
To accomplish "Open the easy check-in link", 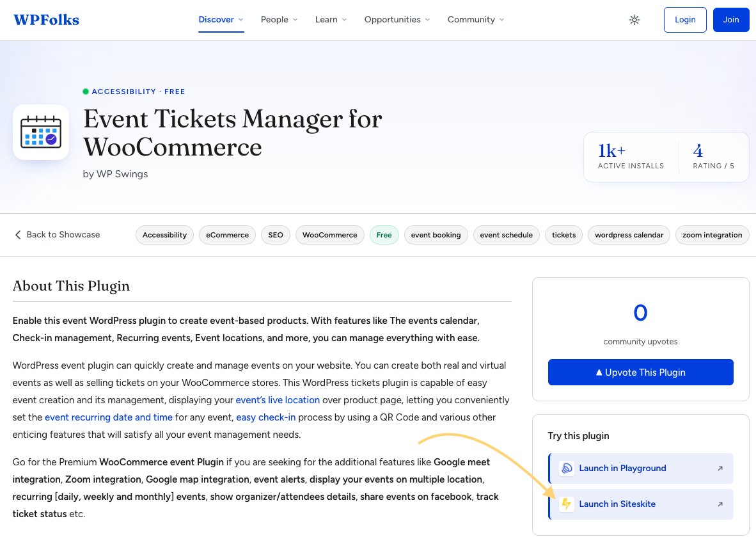I will pyautogui.click(x=265, y=417).
